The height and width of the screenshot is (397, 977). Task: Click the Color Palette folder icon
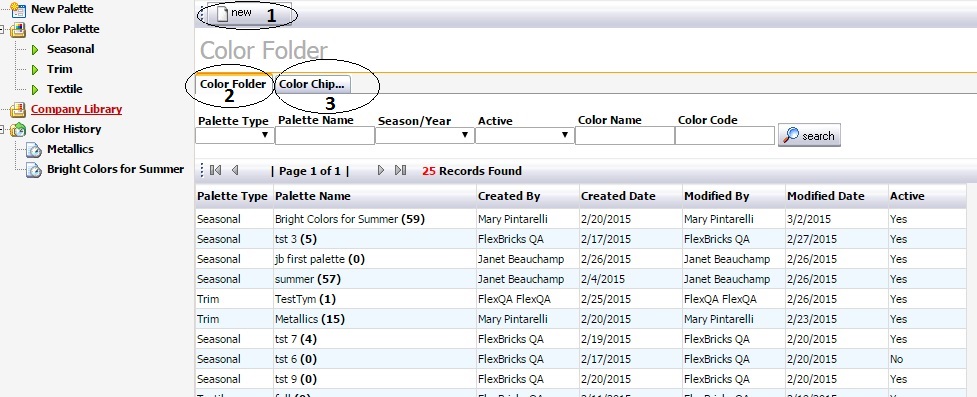18,29
